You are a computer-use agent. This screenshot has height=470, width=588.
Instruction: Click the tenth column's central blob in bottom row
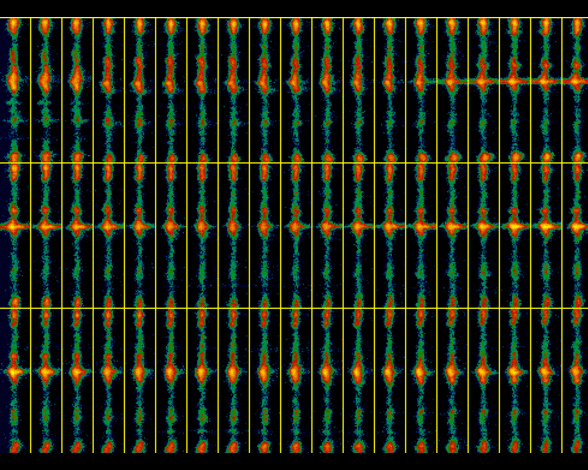pyautogui.click(x=295, y=372)
